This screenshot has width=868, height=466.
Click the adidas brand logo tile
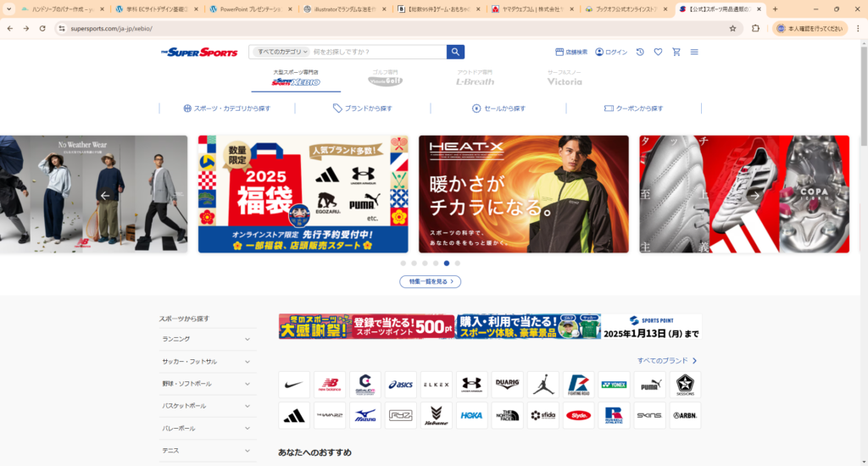(x=294, y=415)
